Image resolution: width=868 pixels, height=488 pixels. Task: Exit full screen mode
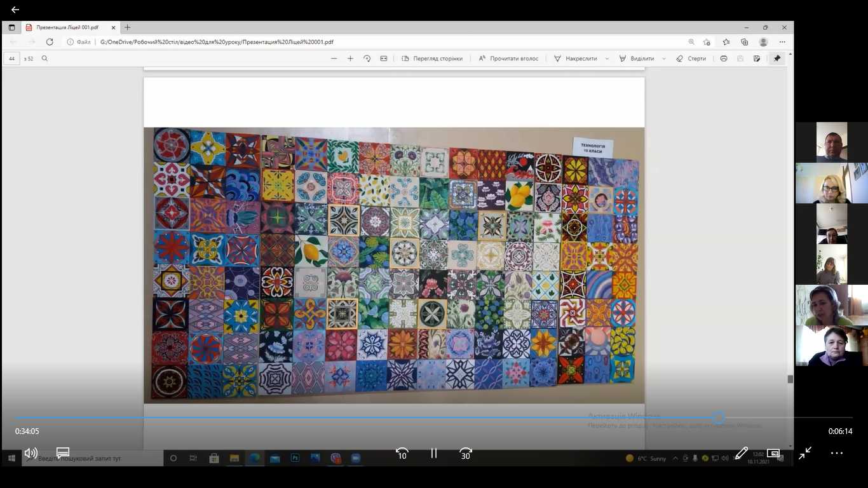coord(805,453)
